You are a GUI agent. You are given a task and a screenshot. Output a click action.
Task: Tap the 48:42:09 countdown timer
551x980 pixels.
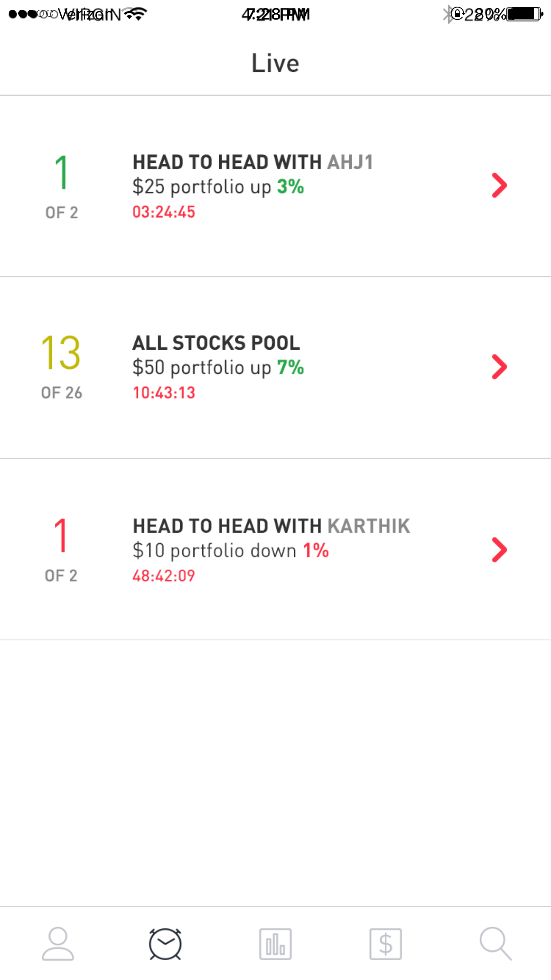click(164, 576)
